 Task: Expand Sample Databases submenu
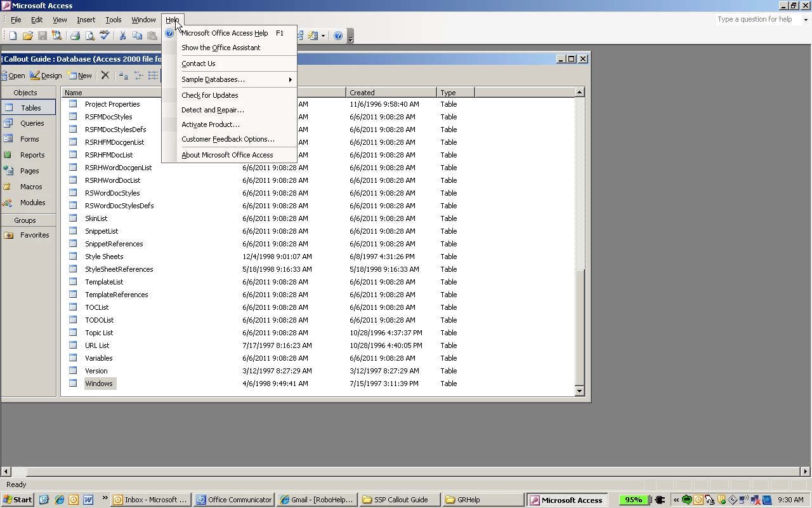(230, 79)
